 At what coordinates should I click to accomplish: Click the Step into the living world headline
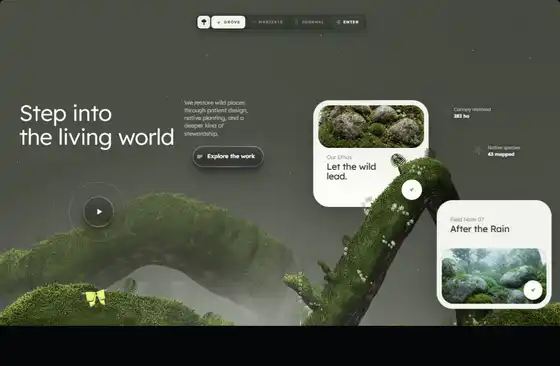click(x=97, y=125)
